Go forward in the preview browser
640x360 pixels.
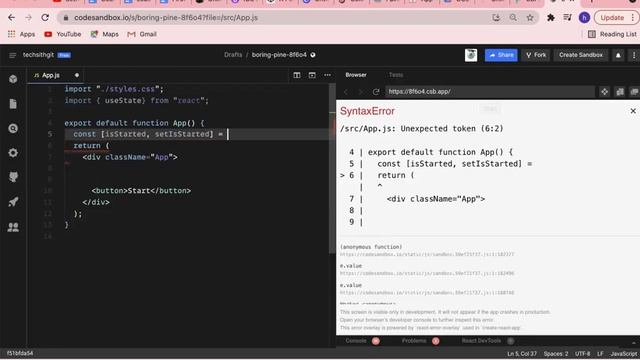[360, 92]
